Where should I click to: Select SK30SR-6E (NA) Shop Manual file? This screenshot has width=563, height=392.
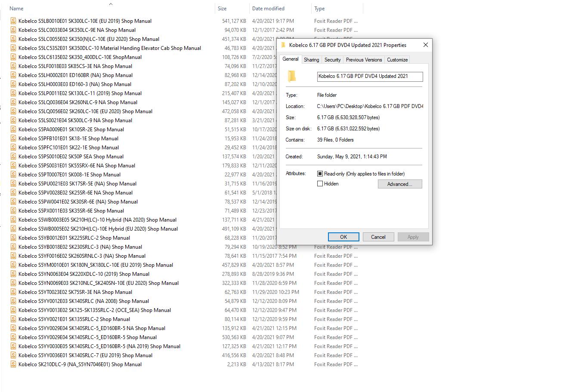coord(78,201)
